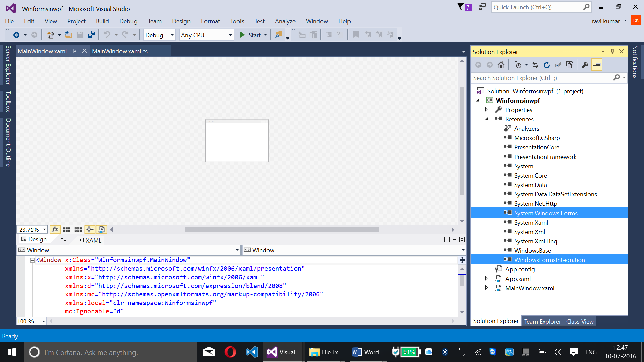Click the Design view tab
The image size is (644, 362).
point(34,239)
